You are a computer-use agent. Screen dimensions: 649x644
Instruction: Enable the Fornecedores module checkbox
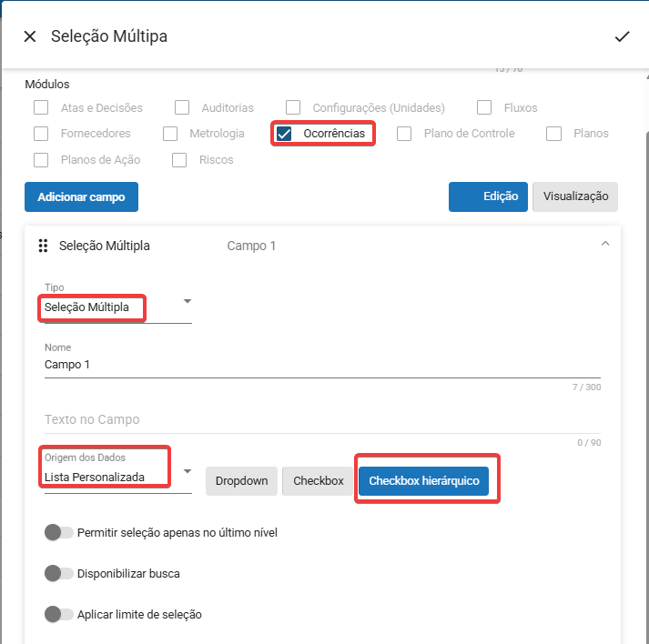(41, 134)
